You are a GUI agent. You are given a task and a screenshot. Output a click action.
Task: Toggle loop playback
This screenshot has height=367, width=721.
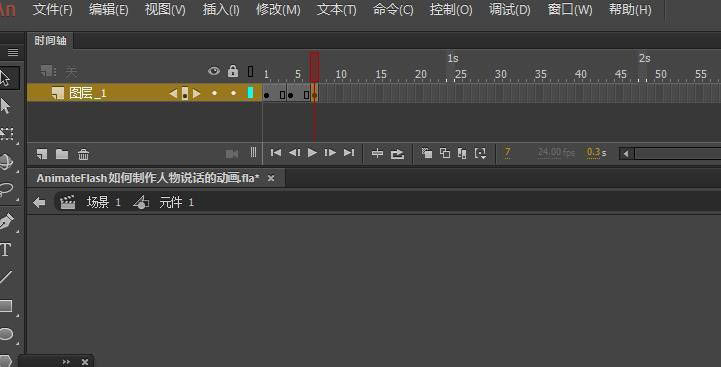click(397, 154)
